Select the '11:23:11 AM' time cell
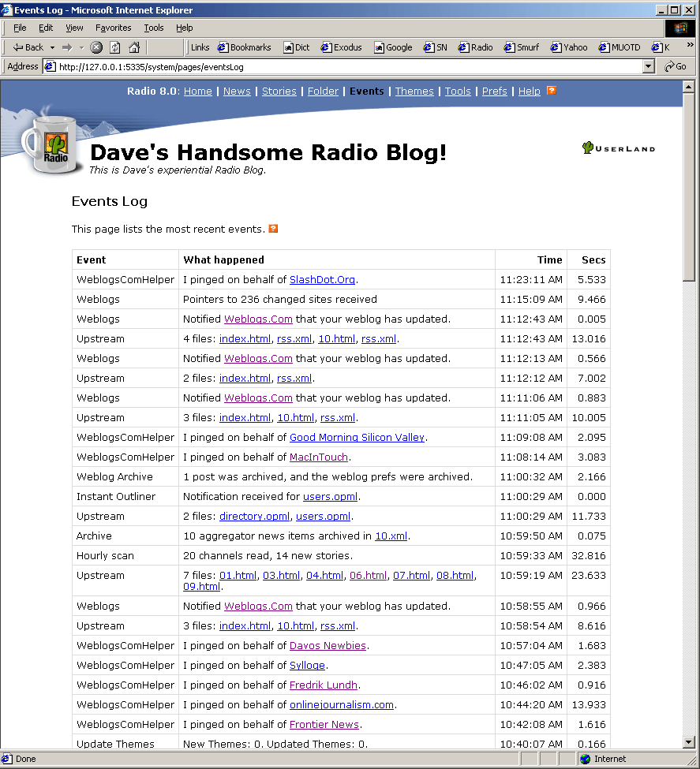The height and width of the screenshot is (769, 700). [x=531, y=279]
